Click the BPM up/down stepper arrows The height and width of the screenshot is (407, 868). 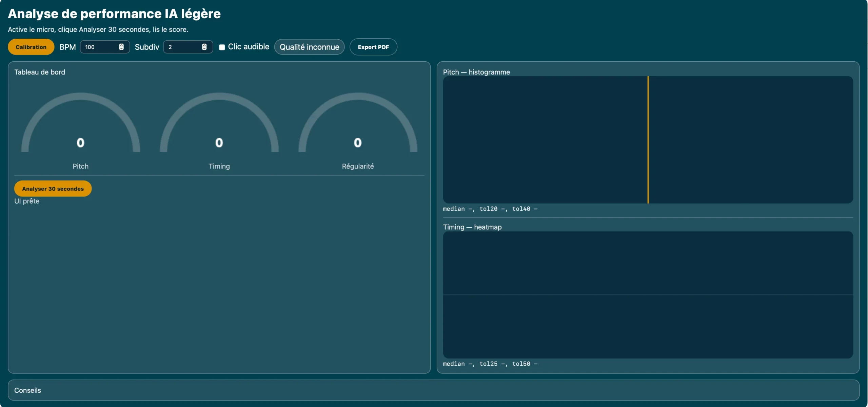[x=121, y=47]
